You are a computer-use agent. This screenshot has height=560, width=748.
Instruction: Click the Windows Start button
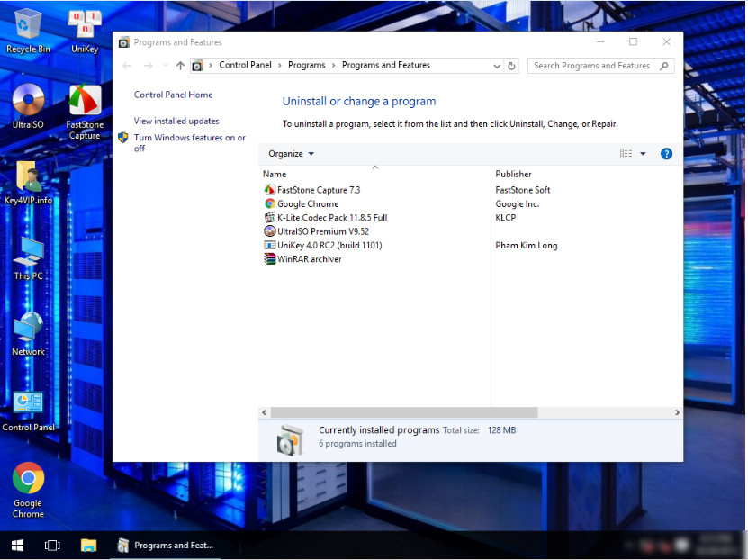pos(17,545)
